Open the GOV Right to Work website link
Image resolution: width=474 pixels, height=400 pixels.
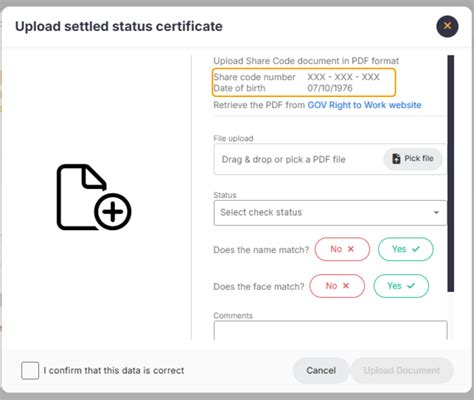tap(364, 105)
